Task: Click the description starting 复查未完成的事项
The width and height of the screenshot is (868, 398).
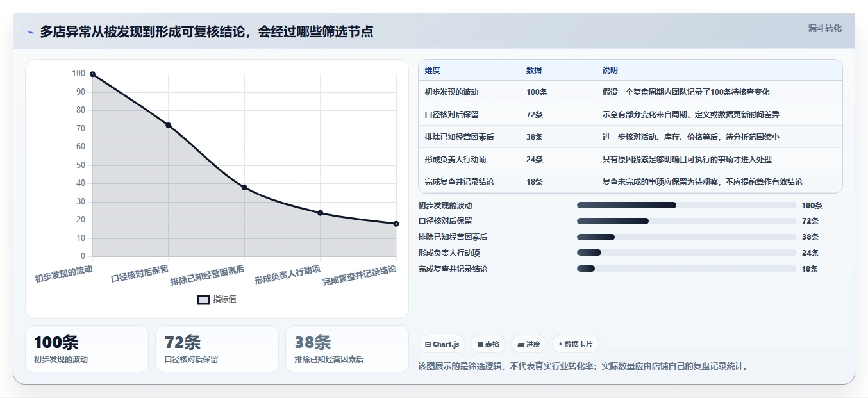Action: pos(703,182)
